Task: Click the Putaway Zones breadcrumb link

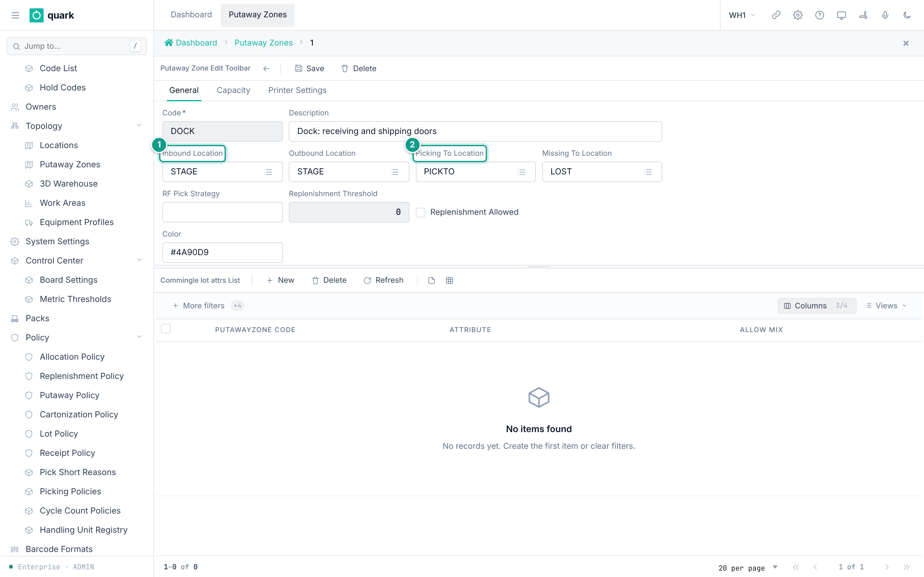Action: [263, 43]
